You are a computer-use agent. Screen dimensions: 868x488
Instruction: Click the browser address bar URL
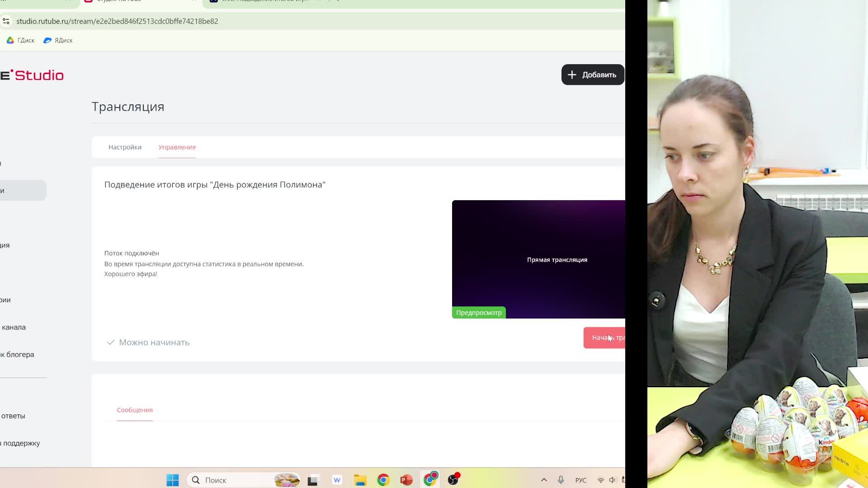(117, 21)
